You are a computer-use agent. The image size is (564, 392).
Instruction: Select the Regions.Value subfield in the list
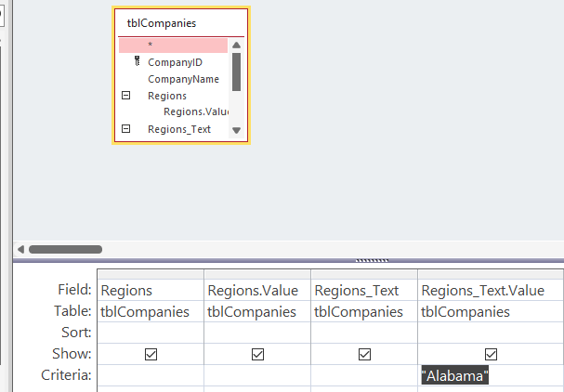196,111
